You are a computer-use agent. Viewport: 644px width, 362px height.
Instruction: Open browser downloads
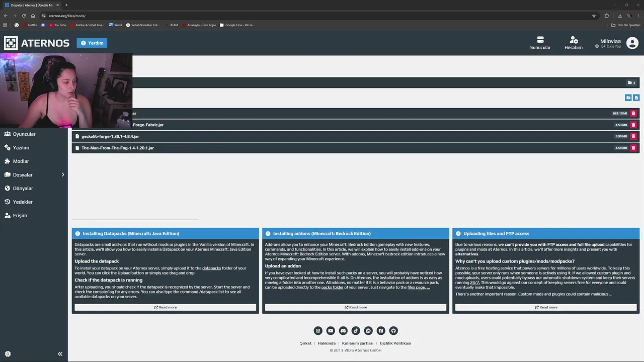point(620,16)
